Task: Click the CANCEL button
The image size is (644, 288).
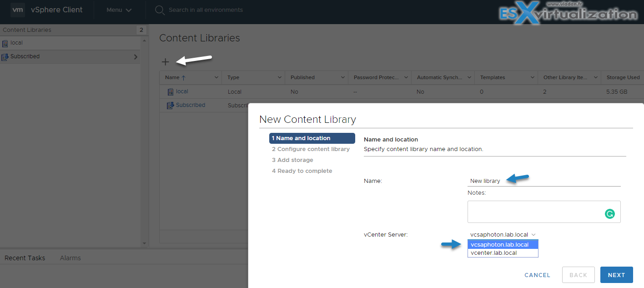Action: click(538, 275)
